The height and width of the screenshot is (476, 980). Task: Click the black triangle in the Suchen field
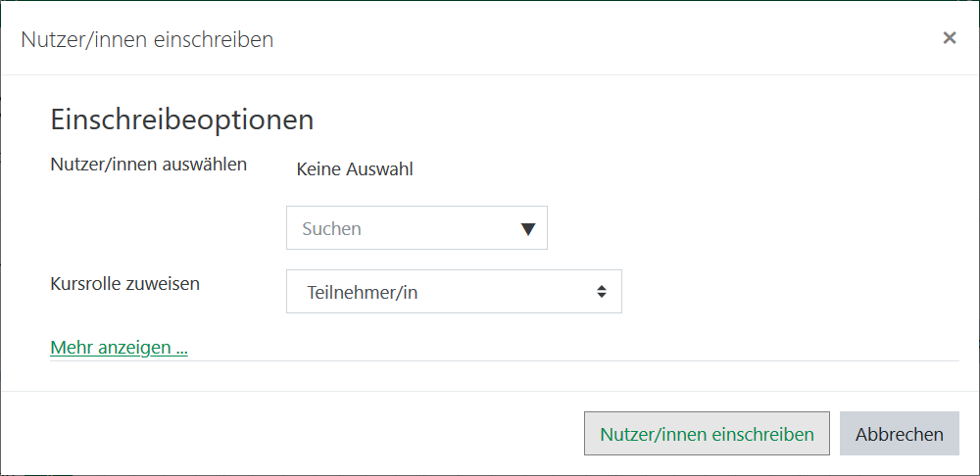click(528, 229)
